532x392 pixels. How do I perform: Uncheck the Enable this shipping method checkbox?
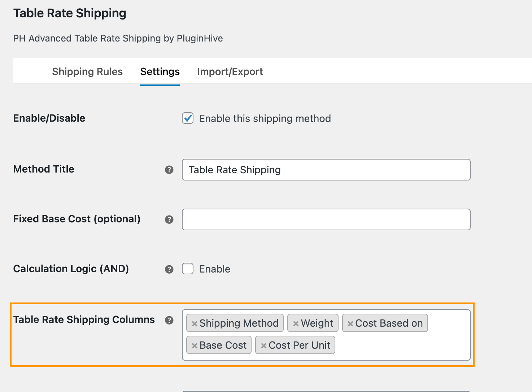[x=188, y=118]
